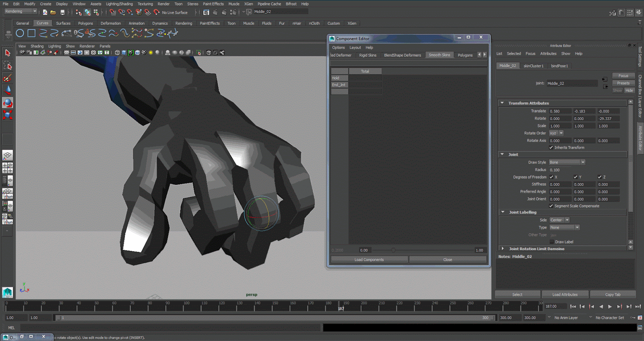Jump to the end of playback range

click(x=638, y=306)
